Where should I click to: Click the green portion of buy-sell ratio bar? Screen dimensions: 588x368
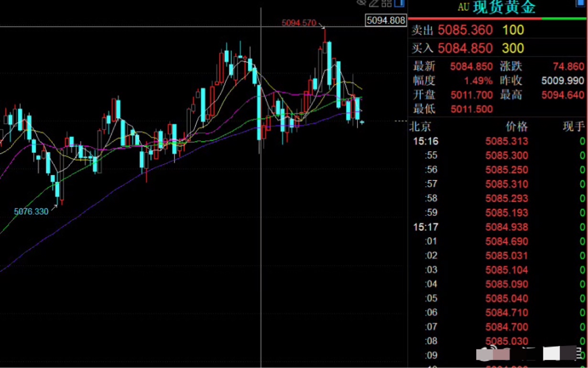[564, 19]
